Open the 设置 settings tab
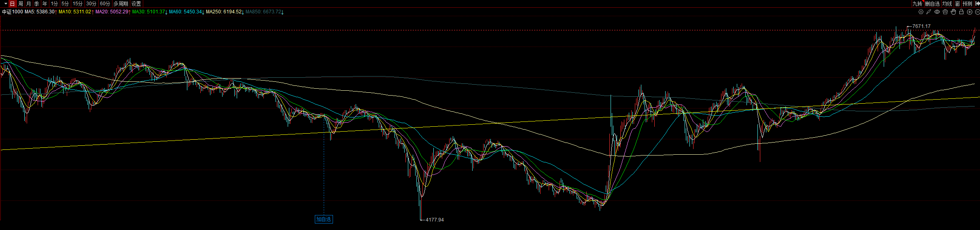 click(136, 4)
